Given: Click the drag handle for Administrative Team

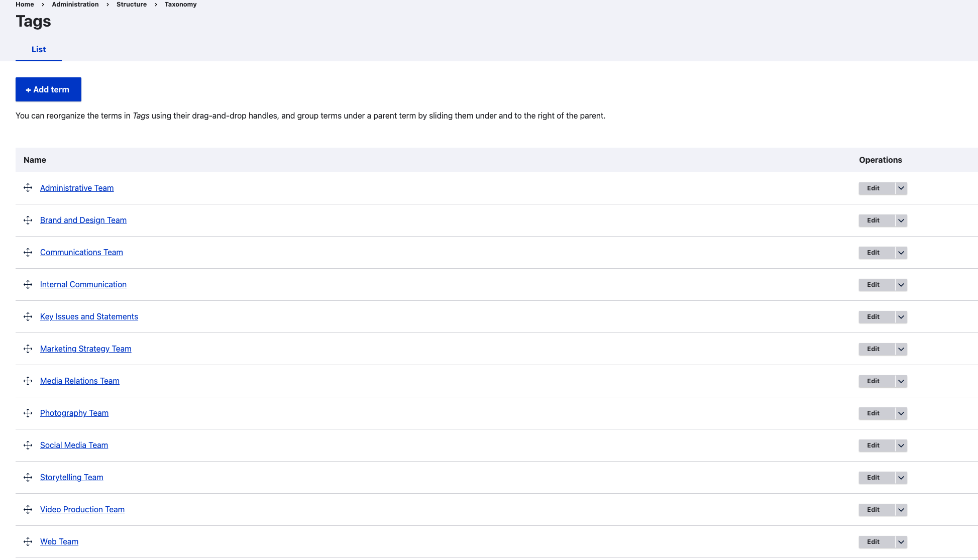Looking at the screenshot, I should [x=28, y=188].
